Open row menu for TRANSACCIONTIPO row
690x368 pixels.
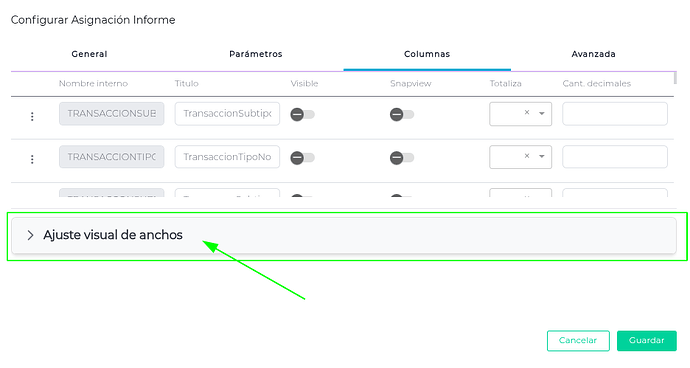(32, 159)
